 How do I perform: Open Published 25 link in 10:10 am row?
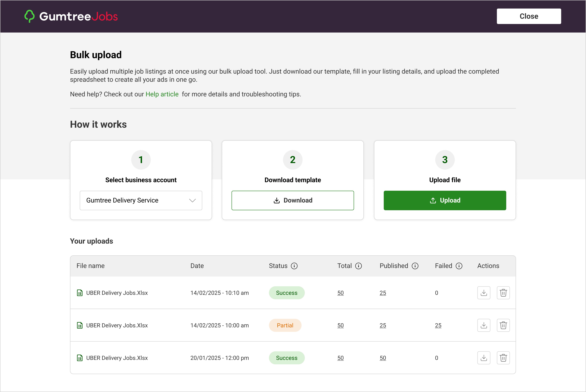(383, 293)
